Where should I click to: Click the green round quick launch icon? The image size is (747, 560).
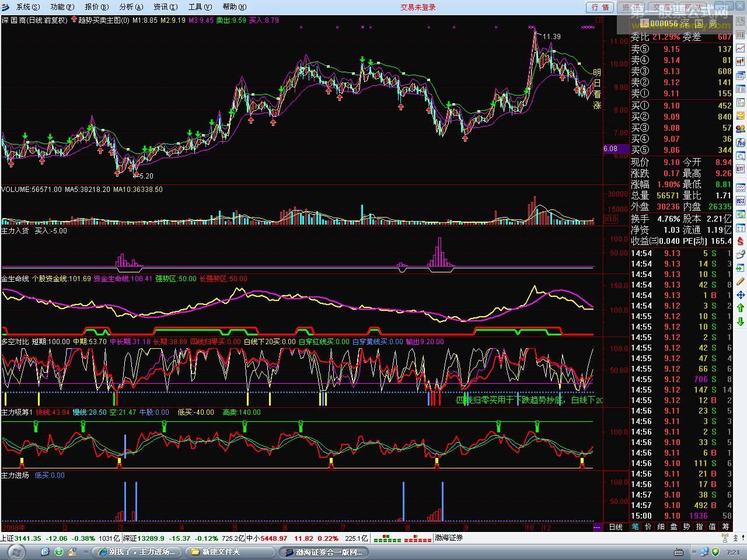pos(59,551)
